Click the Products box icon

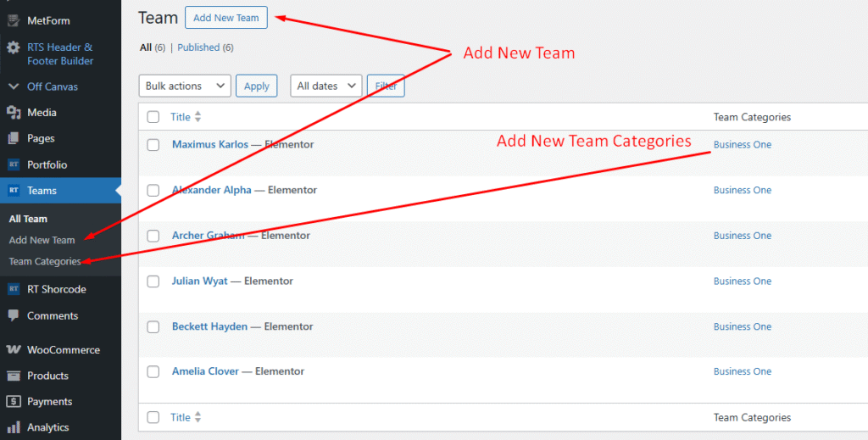click(x=14, y=376)
